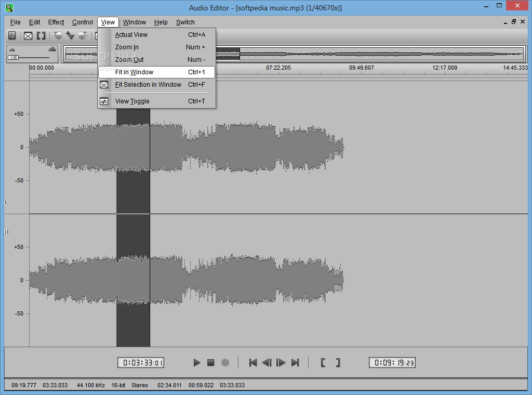
Task: Step forward with the fast-forward button
Action: click(281, 363)
